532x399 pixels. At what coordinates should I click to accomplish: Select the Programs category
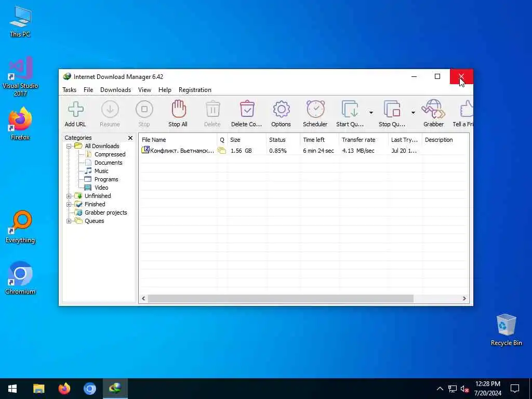(106, 179)
